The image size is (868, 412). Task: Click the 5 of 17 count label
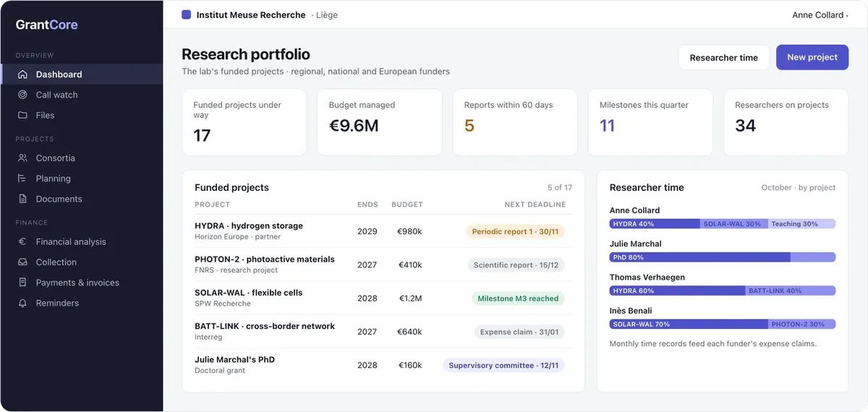tap(560, 187)
